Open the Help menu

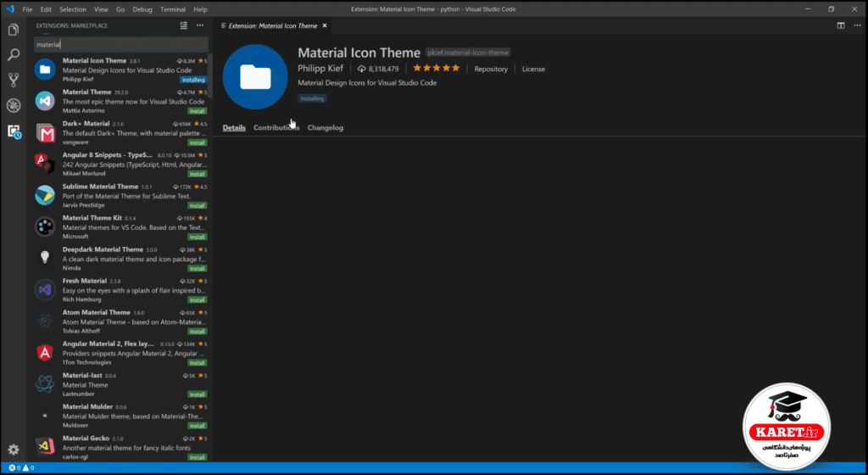pyautogui.click(x=200, y=9)
